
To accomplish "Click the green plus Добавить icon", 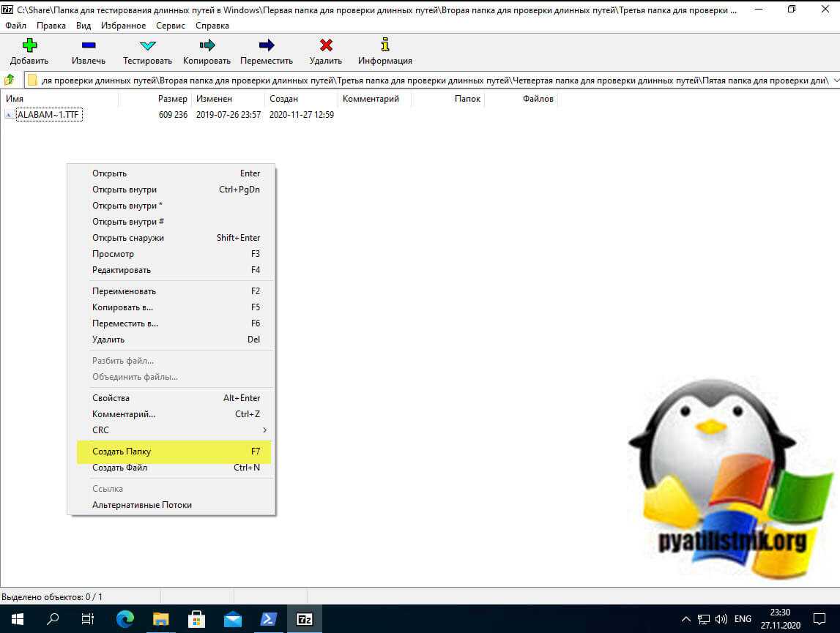I will [29, 46].
